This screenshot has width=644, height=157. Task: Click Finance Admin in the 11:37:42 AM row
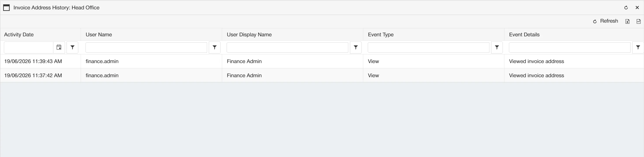pyautogui.click(x=244, y=75)
